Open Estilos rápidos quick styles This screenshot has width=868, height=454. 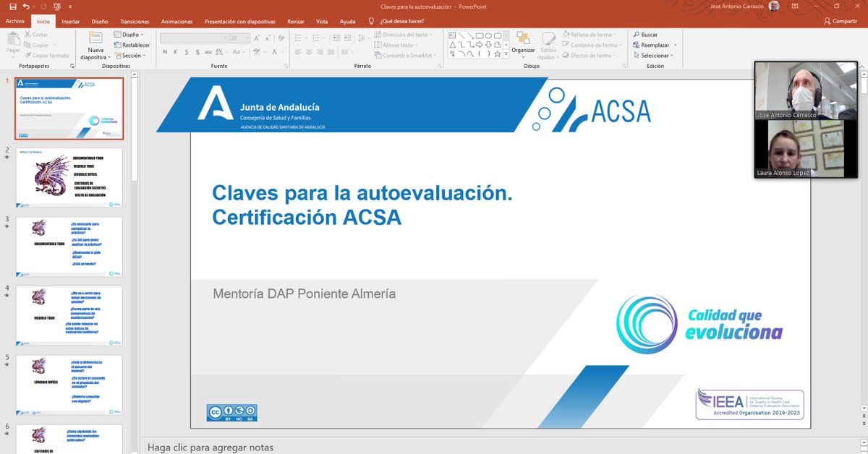coord(548,45)
